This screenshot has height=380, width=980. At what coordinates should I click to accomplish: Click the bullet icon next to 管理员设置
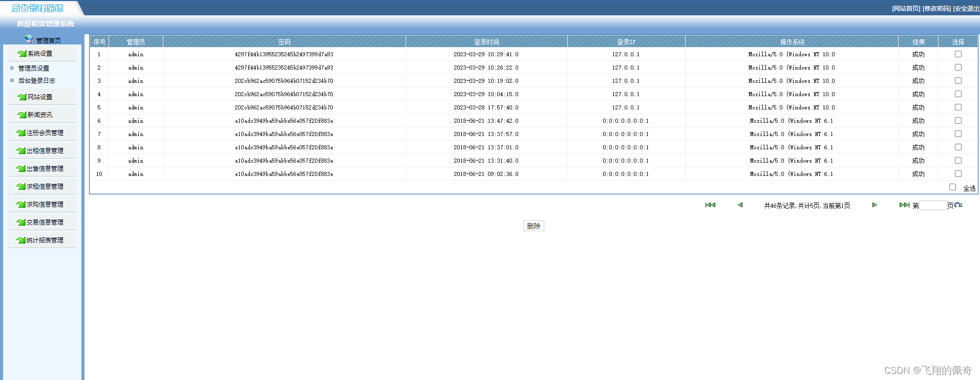(x=12, y=68)
